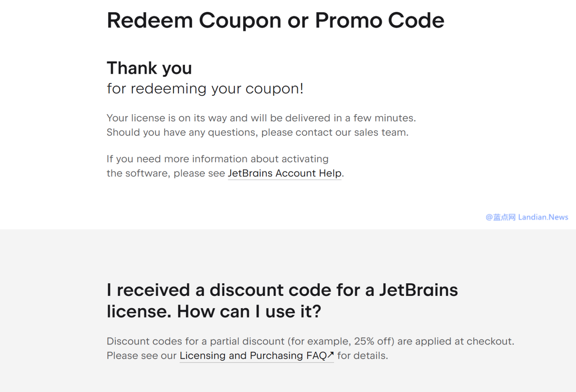Click the Chinese 蓝点网 watermark characters

pos(504,217)
